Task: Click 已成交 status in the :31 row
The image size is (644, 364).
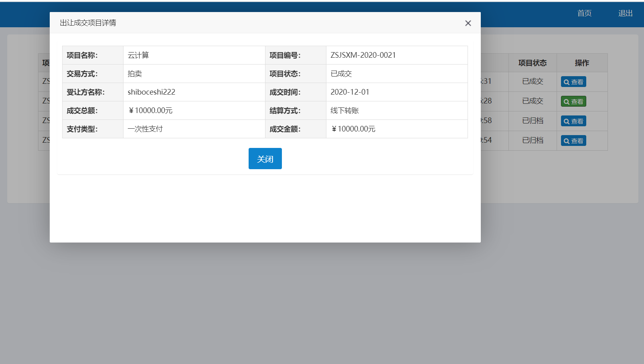Action: pos(533,81)
